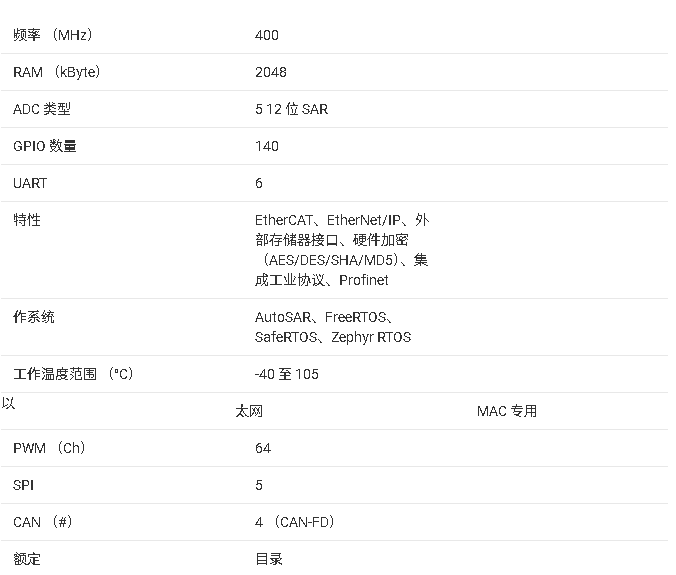Click the RAM (kByte) label
676x575 pixels.
click(x=57, y=72)
